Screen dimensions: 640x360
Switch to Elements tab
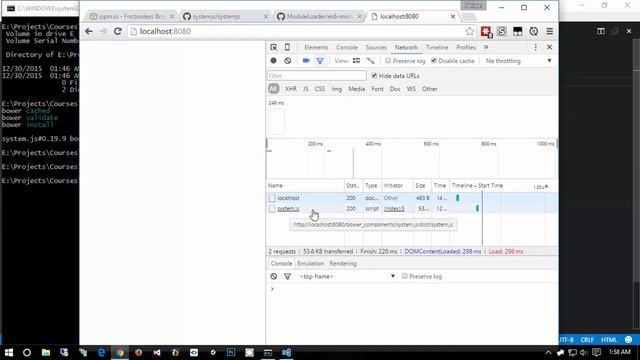(x=316, y=47)
